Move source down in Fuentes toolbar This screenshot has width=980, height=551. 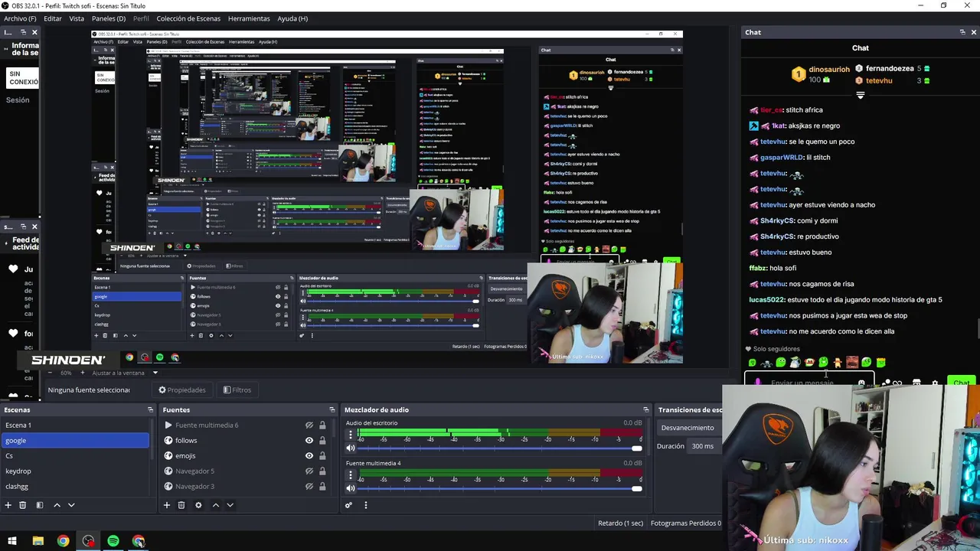(x=230, y=505)
